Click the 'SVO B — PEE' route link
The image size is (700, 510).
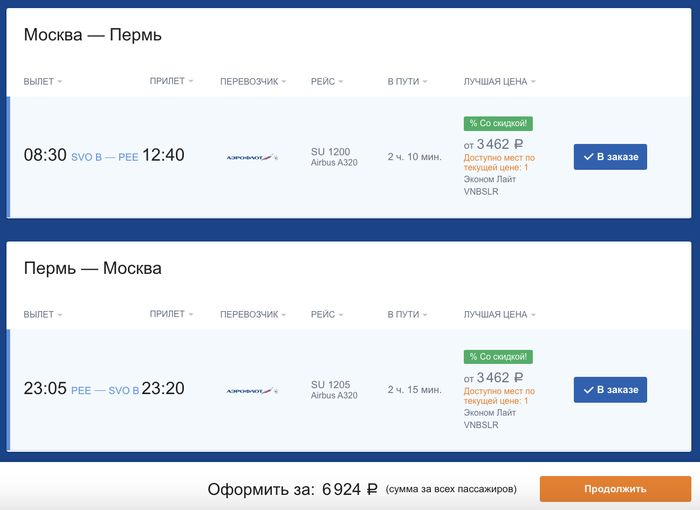point(105,157)
